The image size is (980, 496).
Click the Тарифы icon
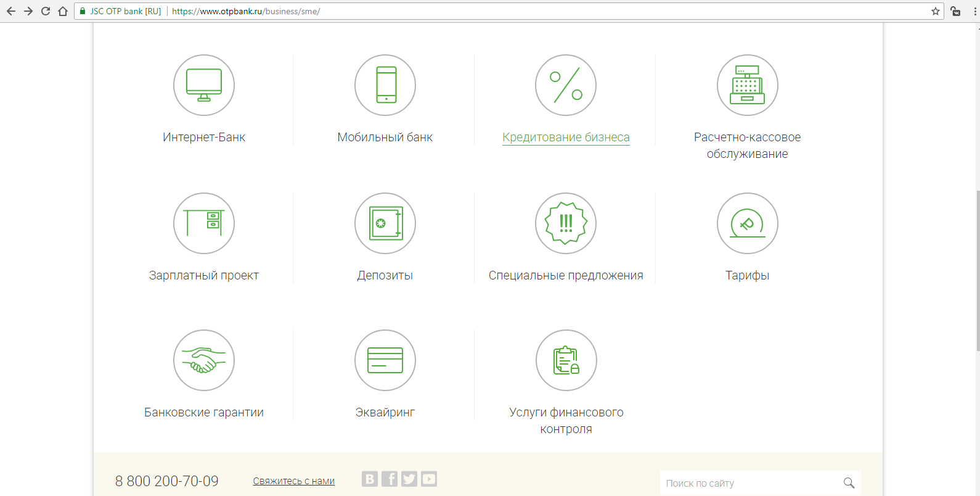pos(747,223)
